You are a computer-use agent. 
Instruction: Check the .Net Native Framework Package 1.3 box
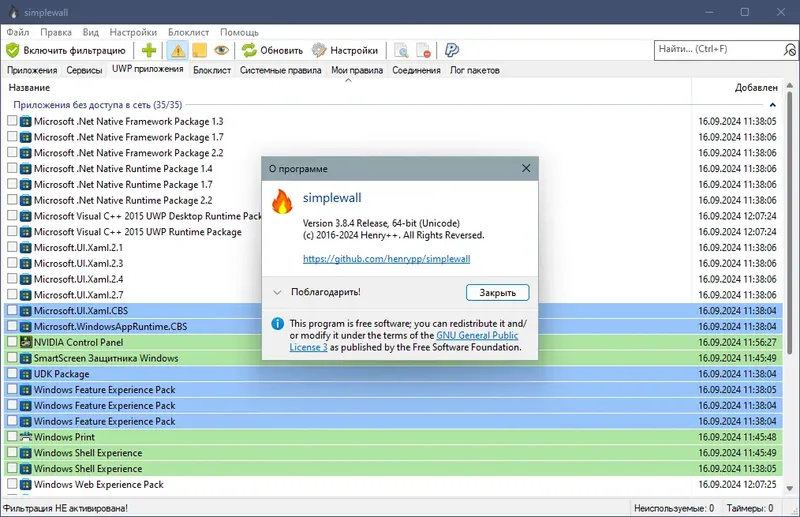[12, 121]
